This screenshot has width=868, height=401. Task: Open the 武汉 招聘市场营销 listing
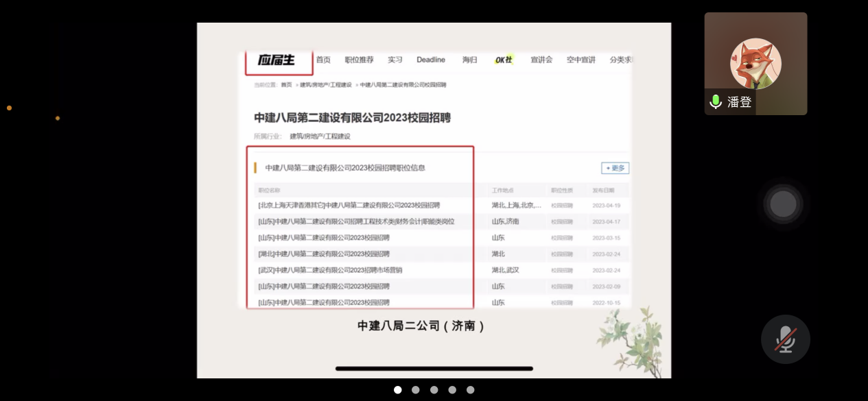[340, 270]
